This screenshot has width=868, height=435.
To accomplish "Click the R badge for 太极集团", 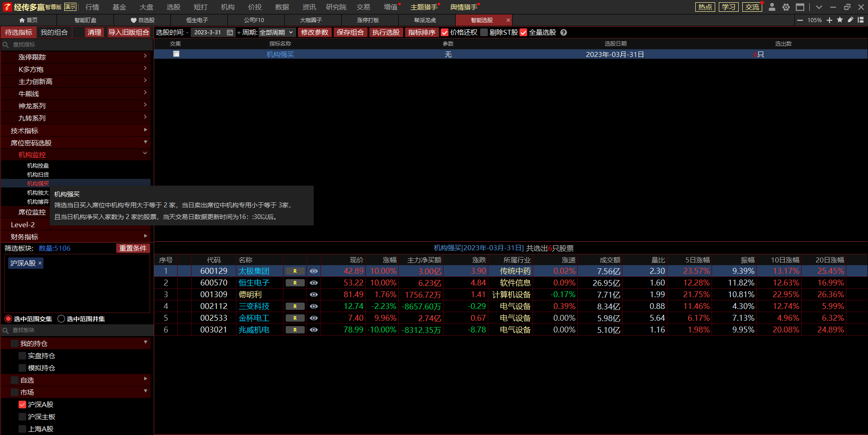I will tap(295, 271).
